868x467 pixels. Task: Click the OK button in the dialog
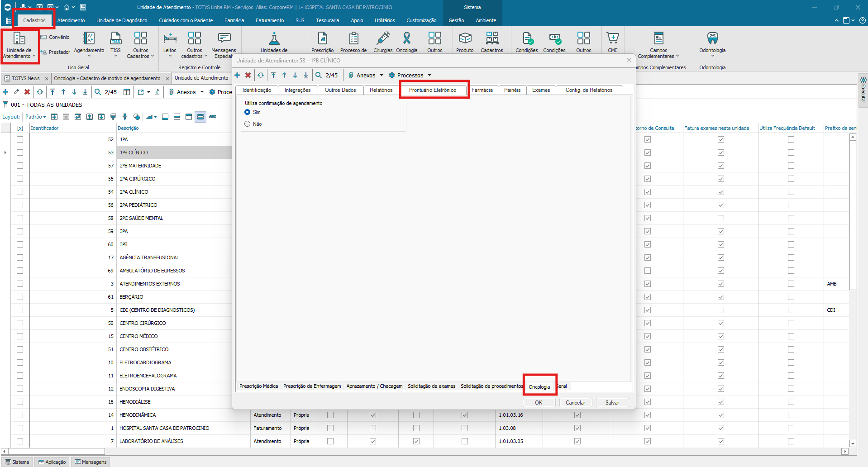pyautogui.click(x=539, y=403)
